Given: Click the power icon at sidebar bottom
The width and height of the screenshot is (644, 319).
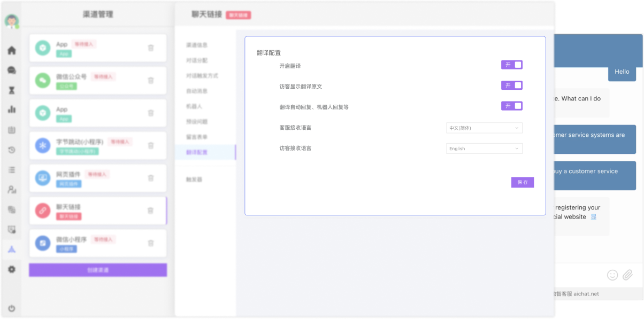Looking at the screenshot, I should click(11, 308).
